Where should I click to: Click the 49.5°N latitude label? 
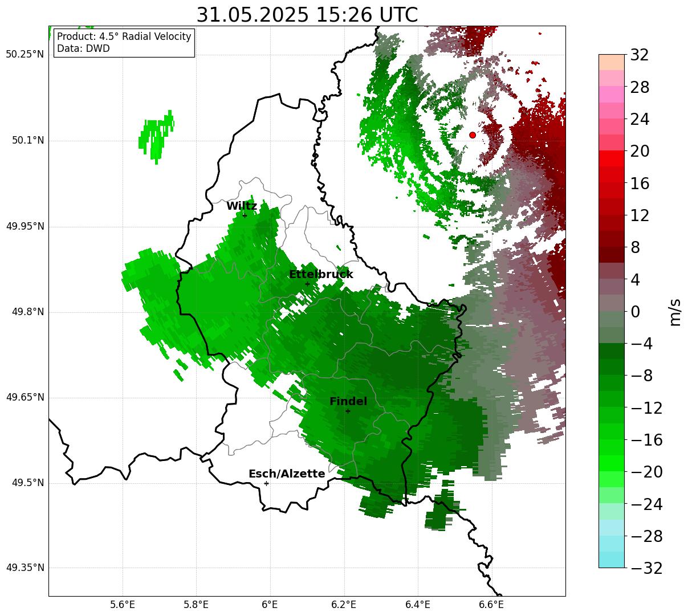27,483
